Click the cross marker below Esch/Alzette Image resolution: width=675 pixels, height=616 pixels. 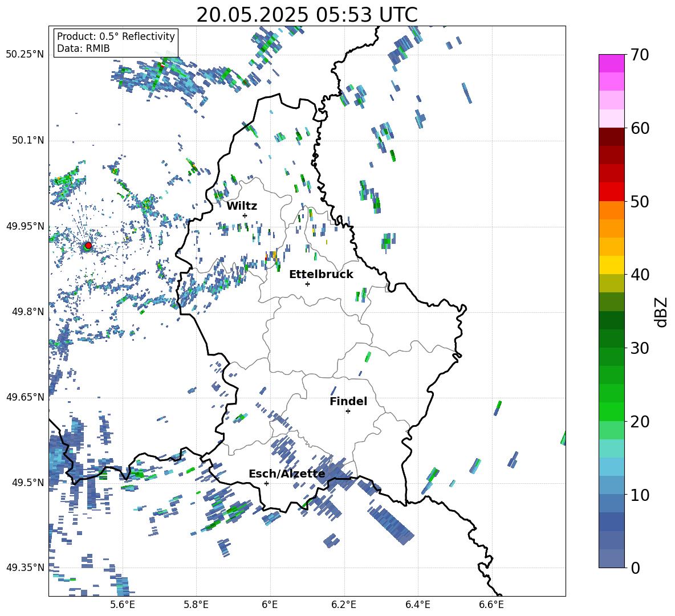(266, 483)
